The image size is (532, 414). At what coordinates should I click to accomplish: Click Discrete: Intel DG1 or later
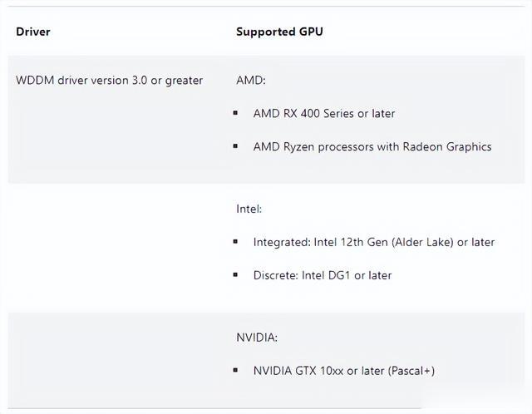point(323,275)
